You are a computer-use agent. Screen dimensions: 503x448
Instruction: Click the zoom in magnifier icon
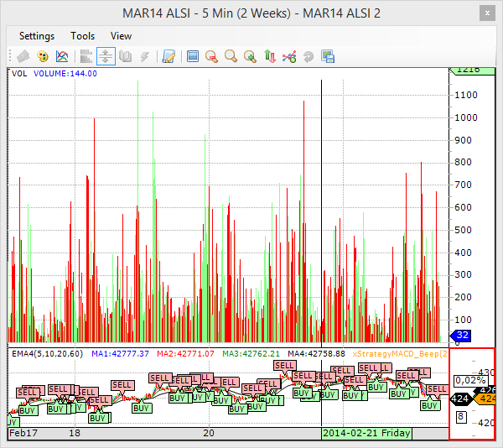coord(250,57)
